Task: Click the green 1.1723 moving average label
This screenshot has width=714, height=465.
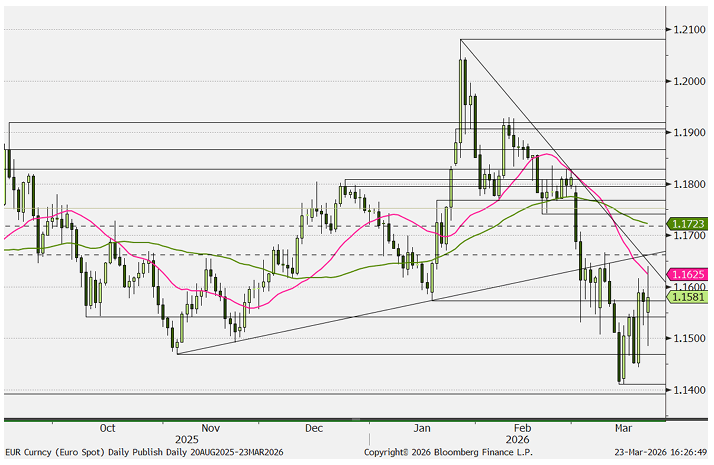Action: point(688,225)
